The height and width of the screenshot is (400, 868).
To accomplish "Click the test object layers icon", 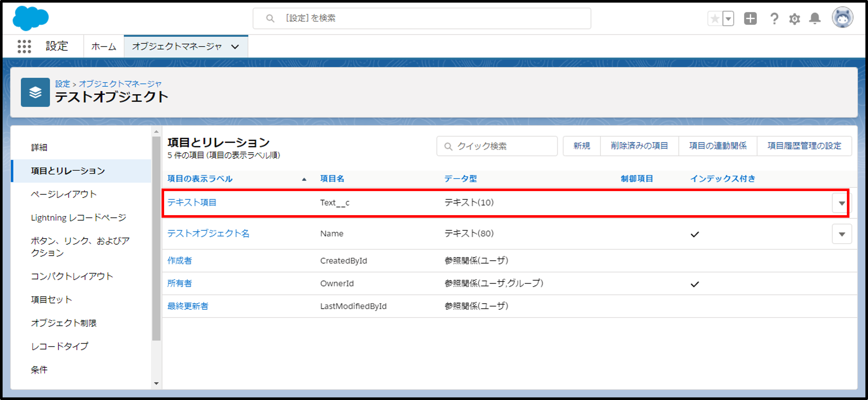I will click(x=35, y=92).
